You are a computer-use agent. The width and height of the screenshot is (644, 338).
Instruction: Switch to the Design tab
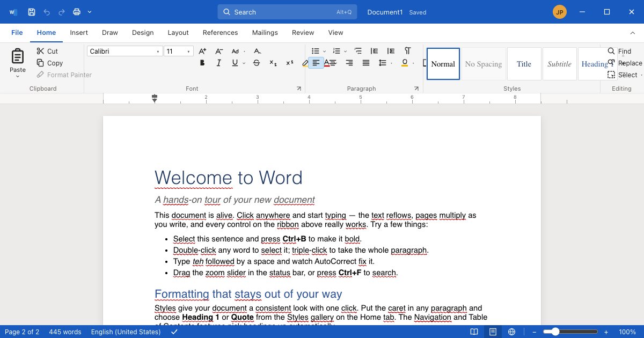[x=143, y=33]
